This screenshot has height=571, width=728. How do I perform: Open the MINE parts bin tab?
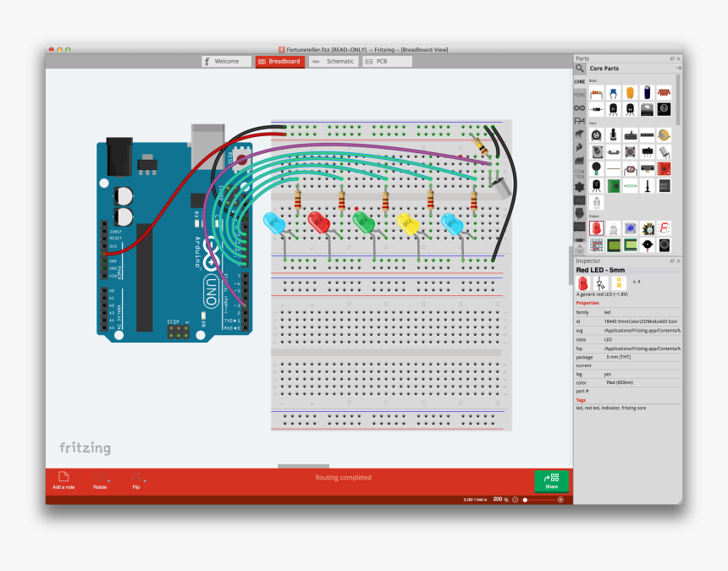(x=579, y=95)
